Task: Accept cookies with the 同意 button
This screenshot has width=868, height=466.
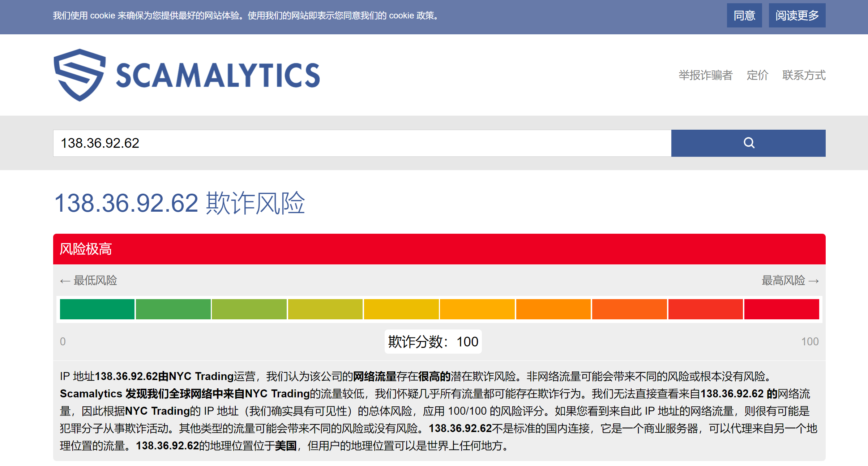Action: 744,16
